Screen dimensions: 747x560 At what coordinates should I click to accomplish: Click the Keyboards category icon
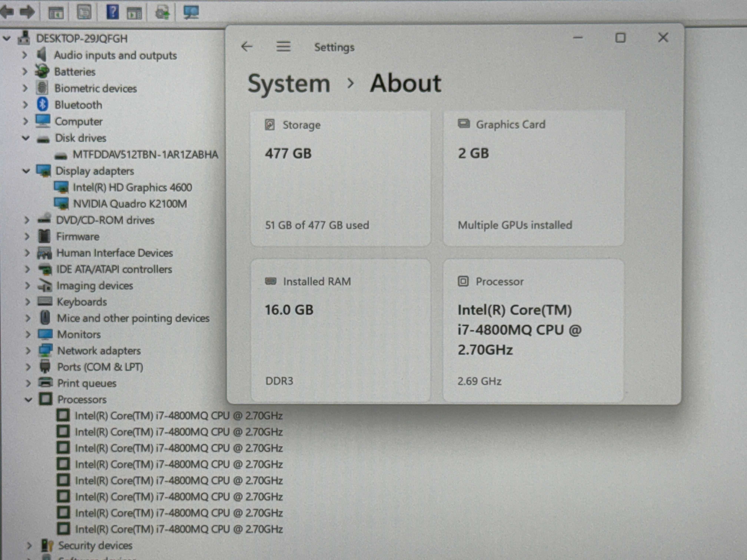click(45, 301)
